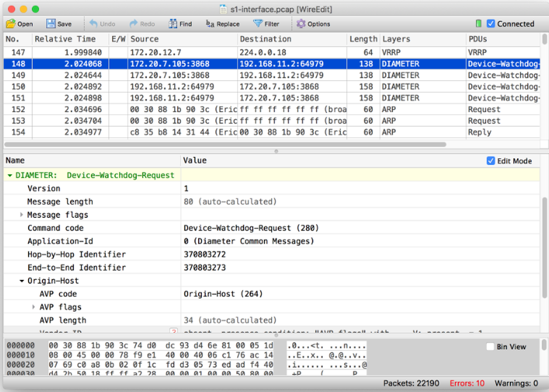Click the document icon in title bar

tap(223, 9)
